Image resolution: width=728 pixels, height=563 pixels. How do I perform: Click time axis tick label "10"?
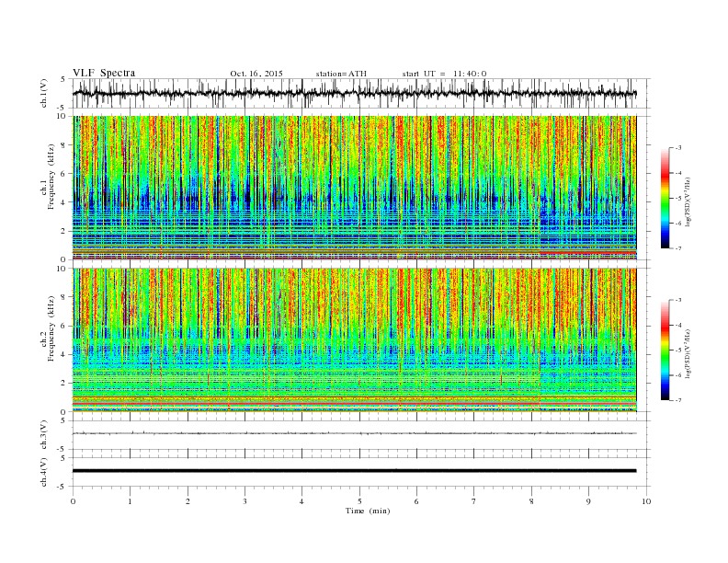point(646,501)
